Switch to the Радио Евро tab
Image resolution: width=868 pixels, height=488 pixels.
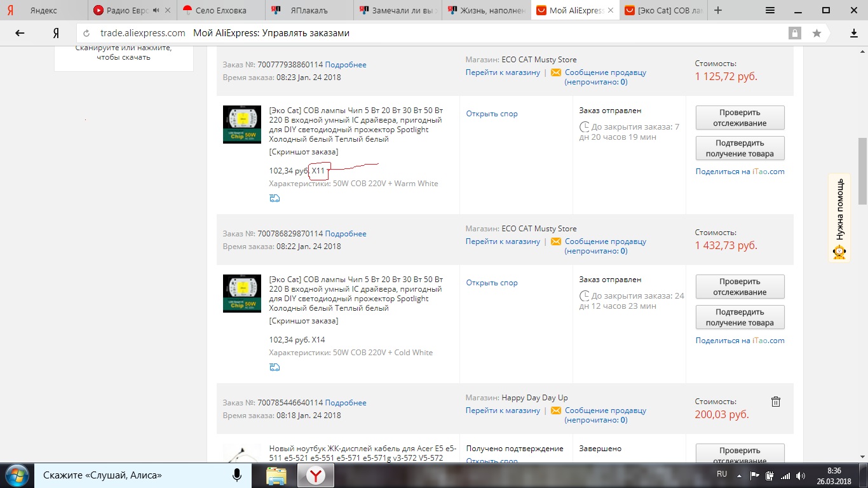click(132, 10)
